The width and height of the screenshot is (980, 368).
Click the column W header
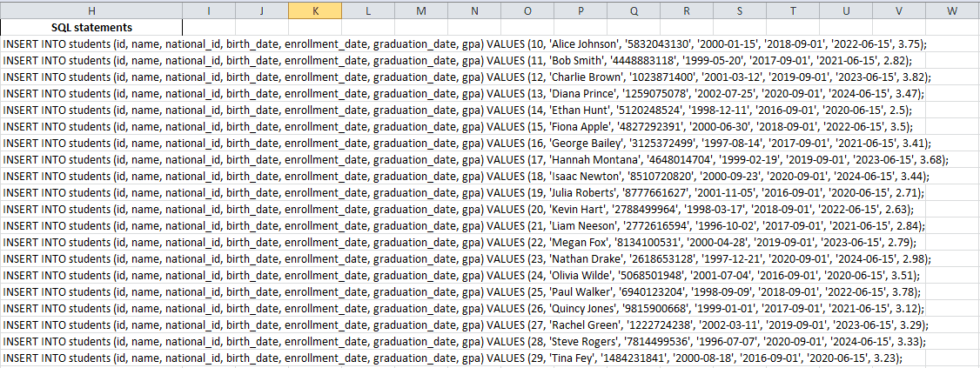pos(951,10)
